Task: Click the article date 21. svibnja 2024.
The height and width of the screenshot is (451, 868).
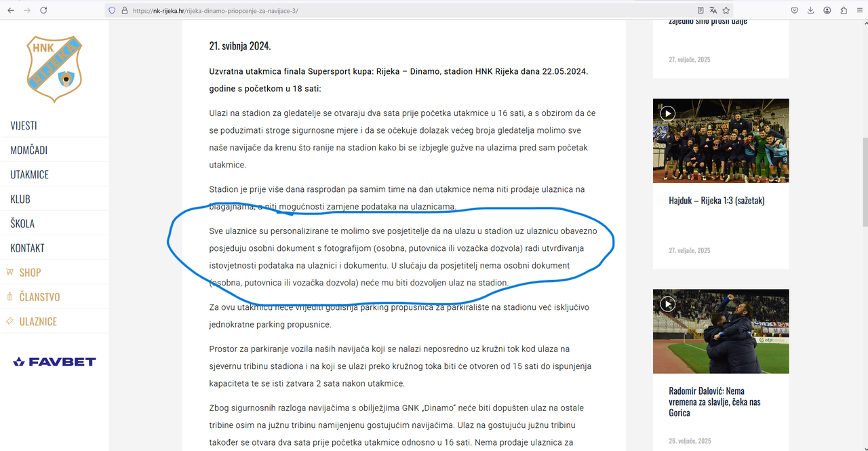Action: pos(240,47)
